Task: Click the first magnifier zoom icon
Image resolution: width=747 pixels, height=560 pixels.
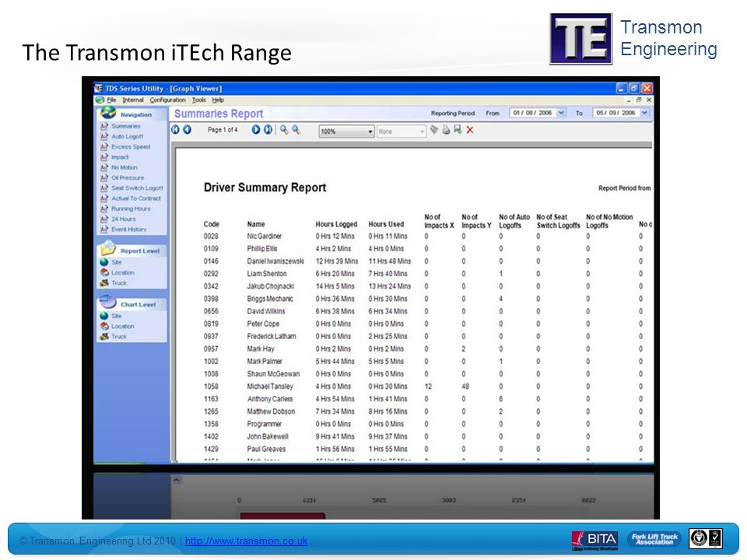Action: [x=284, y=130]
